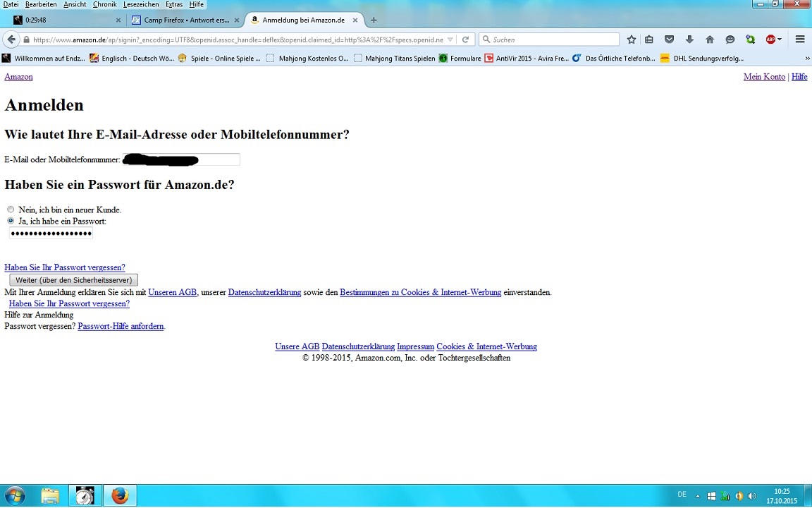The image size is (812, 508).
Task: Click the Adblock Plus ABP icon
Action: point(770,40)
